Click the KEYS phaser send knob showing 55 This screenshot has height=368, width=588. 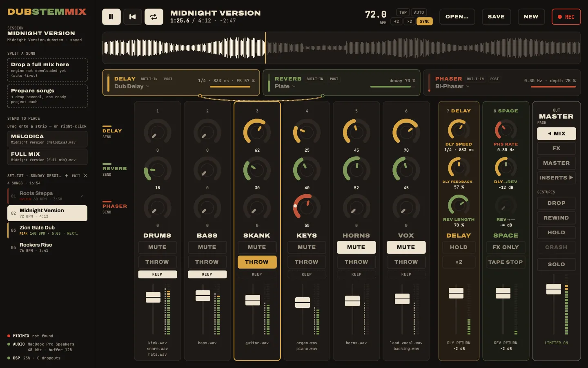pos(307,208)
